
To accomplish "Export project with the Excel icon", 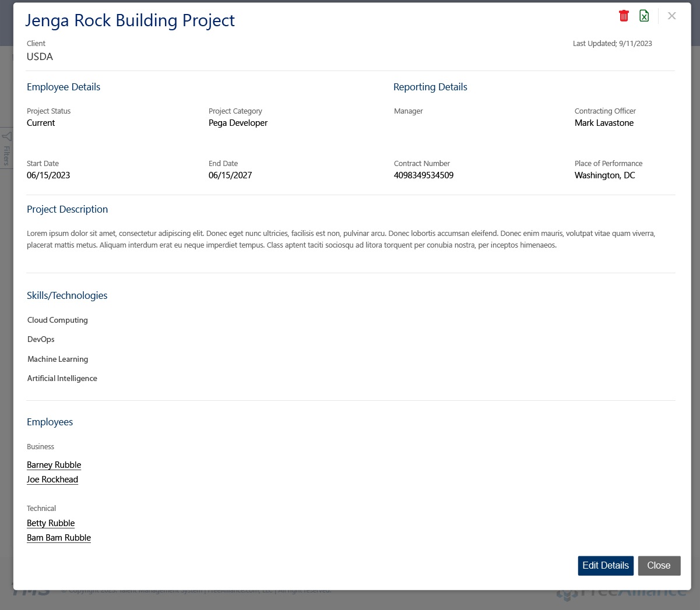I will [x=644, y=16].
